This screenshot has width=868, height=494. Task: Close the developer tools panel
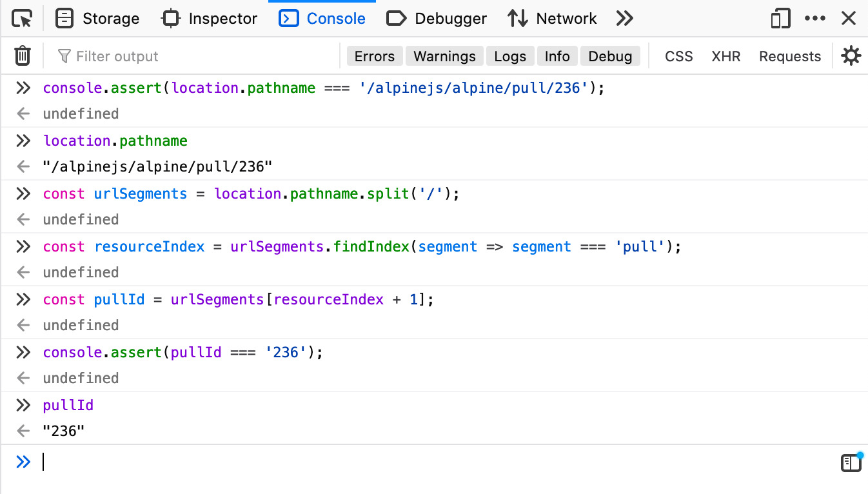pos(849,19)
